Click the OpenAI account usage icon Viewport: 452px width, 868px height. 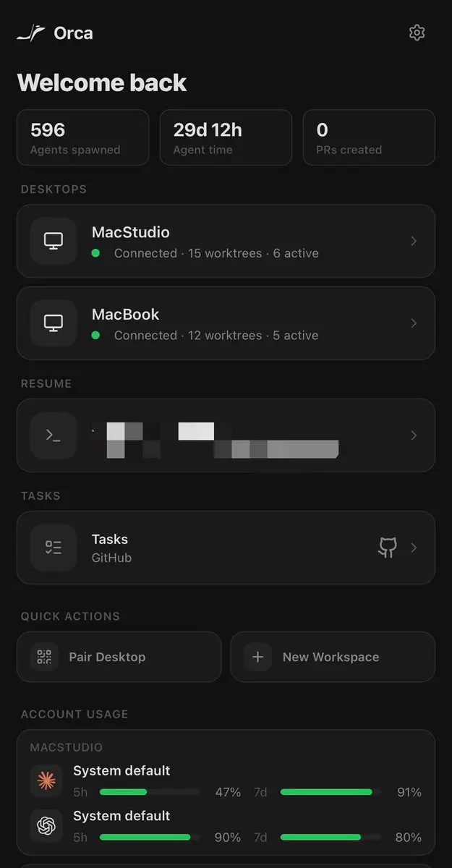click(x=46, y=826)
